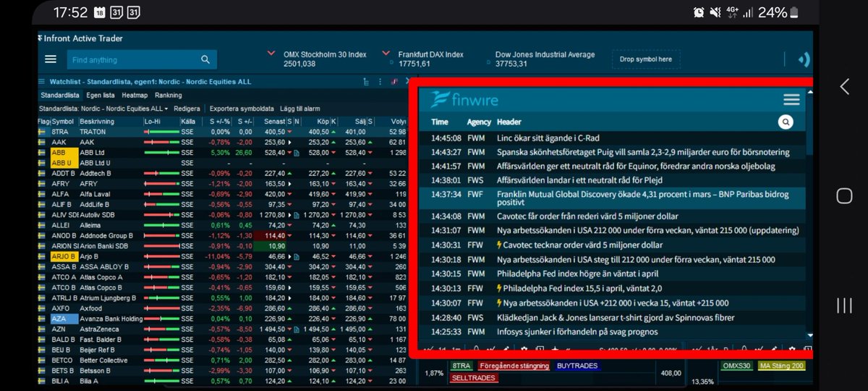Image resolution: width=868 pixels, height=391 pixels.
Task: Switch to the Standardlista tab
Action: coord(59,95)
